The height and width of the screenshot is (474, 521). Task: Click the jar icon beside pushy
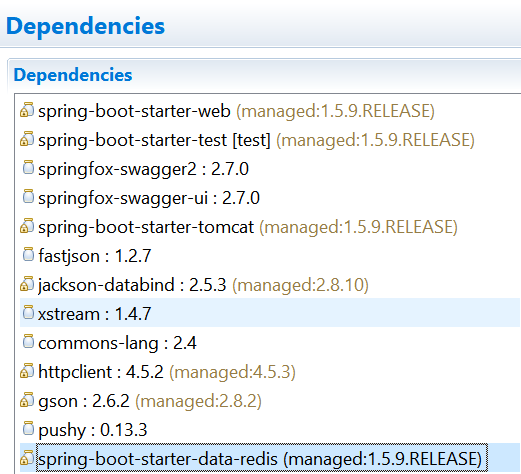pos(28,429)
